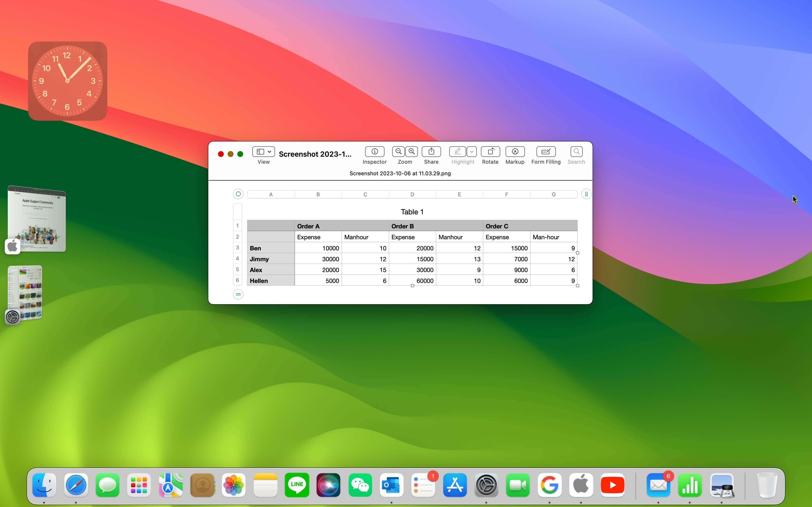Open the Share menu in Preview
Screen dimensions: 812x507
(x=431, y=152)
